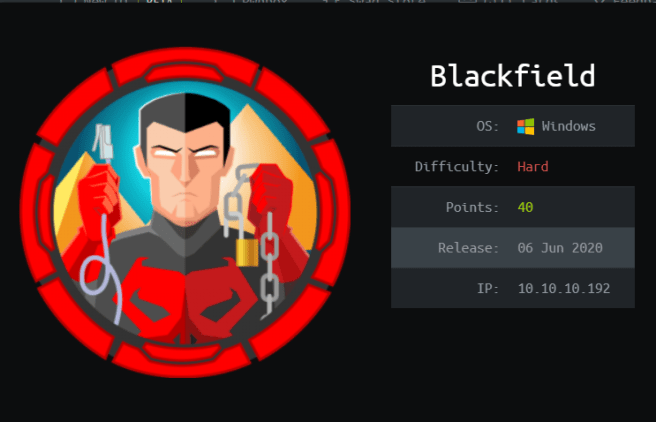
Task: Click the gold padlock in avatar
Action: click(247, 252)
